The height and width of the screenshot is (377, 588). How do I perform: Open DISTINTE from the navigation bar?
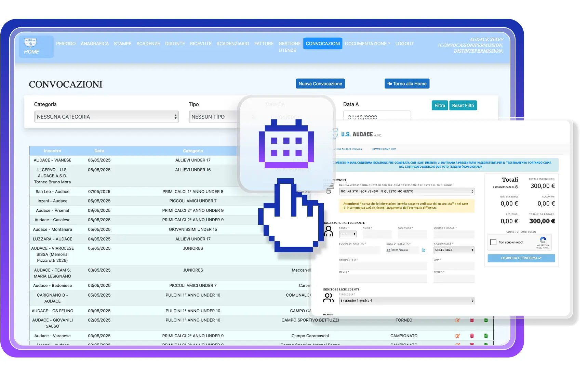175,43
